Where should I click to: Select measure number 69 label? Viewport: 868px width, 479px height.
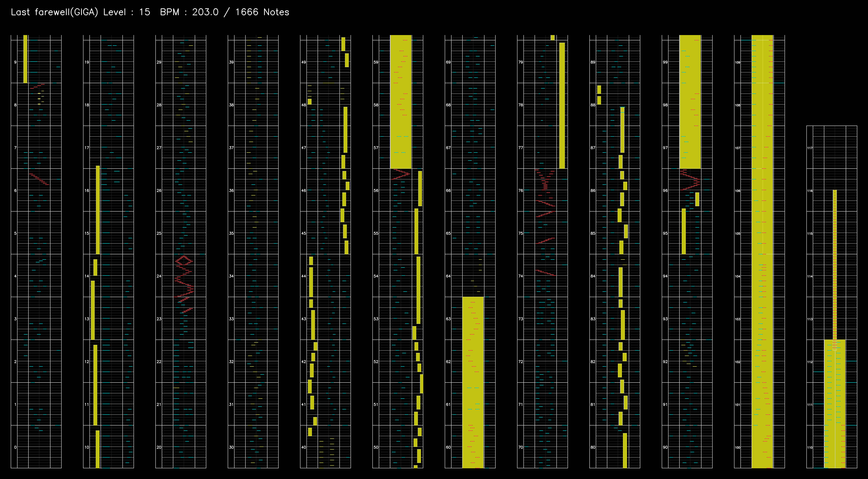pyautogui.click(x=448, y=62)
